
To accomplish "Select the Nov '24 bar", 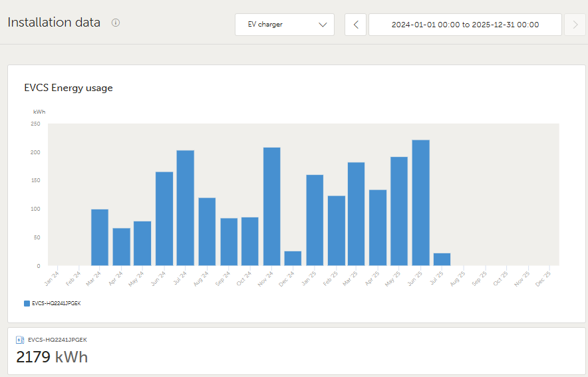I will point(272,207).
